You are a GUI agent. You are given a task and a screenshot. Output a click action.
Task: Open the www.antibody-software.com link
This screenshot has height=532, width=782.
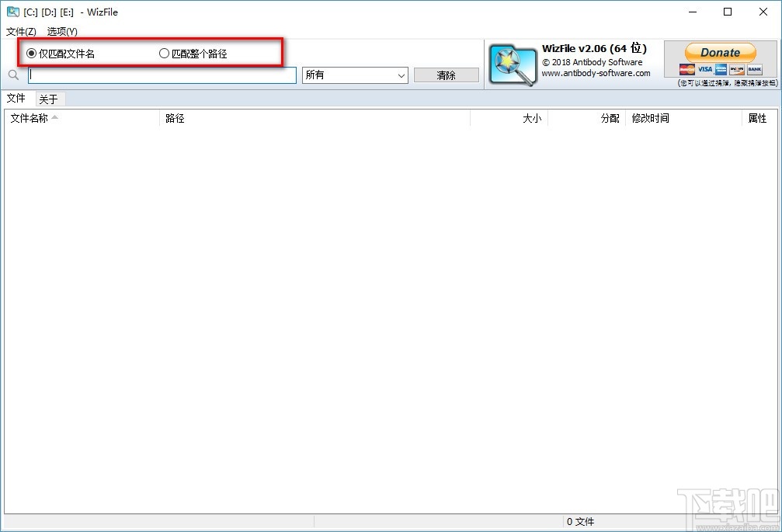[x=596, y=73]
